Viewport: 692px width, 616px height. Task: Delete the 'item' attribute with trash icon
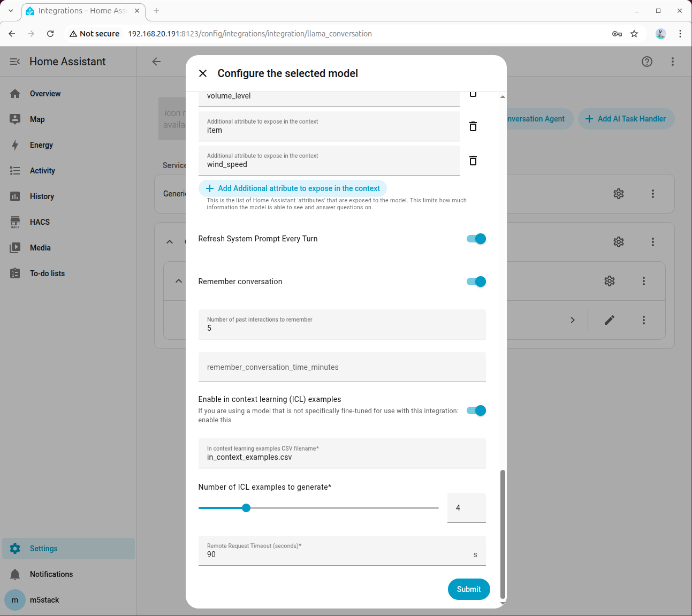[x=473, y=126]
